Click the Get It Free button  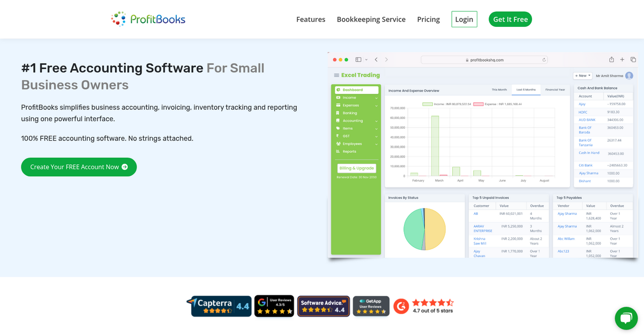pos(510,19)
